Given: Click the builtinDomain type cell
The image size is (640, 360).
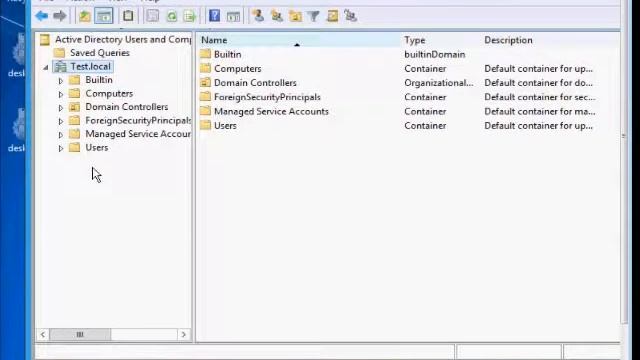Looking at the screenshot, I should pyautogui.click(x=435, y=54).
